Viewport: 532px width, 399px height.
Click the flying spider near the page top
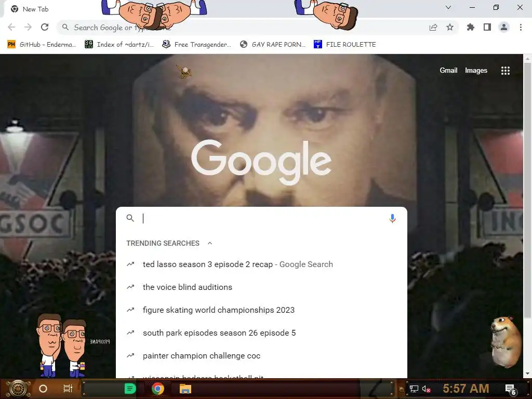pos(184,71)
